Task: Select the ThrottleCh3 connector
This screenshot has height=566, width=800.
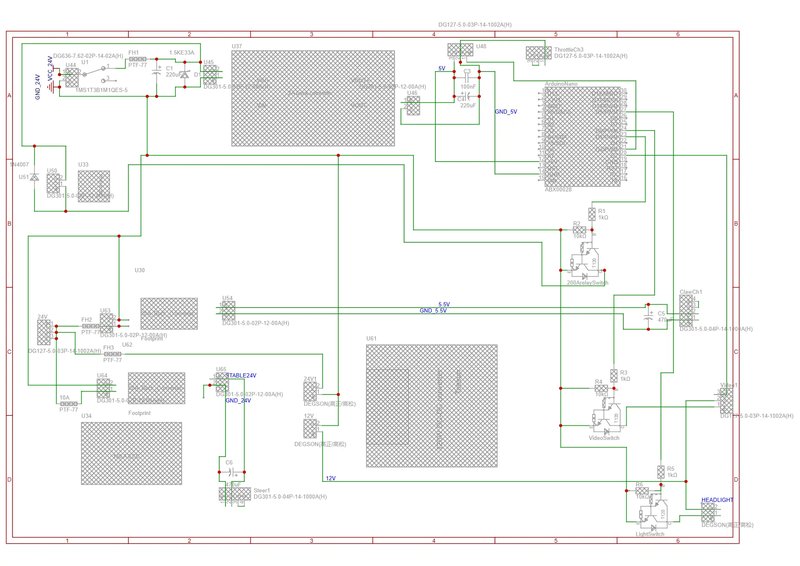Action: click(x=539, y=53)
